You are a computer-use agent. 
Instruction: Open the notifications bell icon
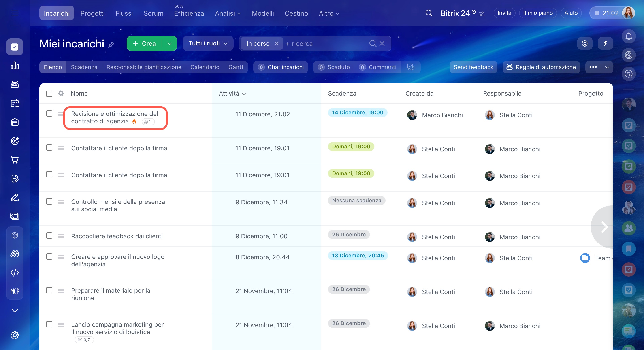pos(628,36)
